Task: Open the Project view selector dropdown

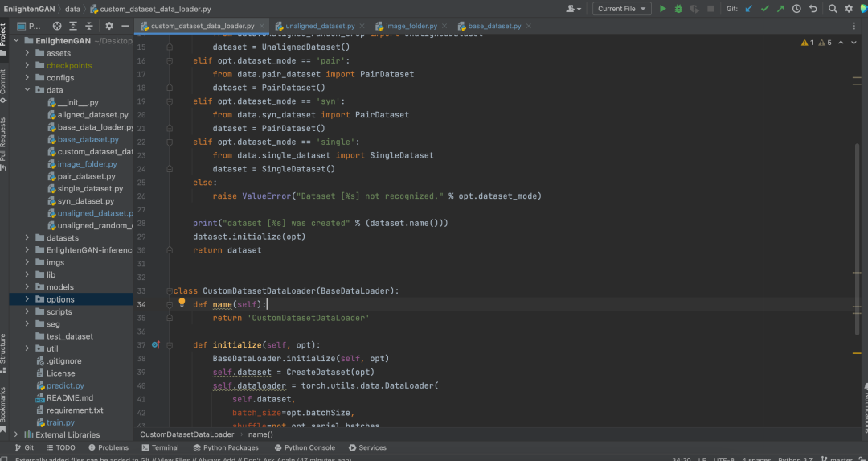Action: click(29, 26)
